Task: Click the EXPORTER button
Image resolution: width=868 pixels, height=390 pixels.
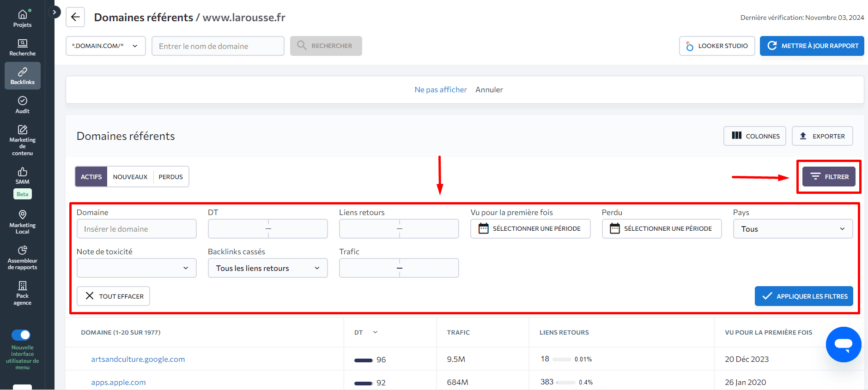Action: 822,136
